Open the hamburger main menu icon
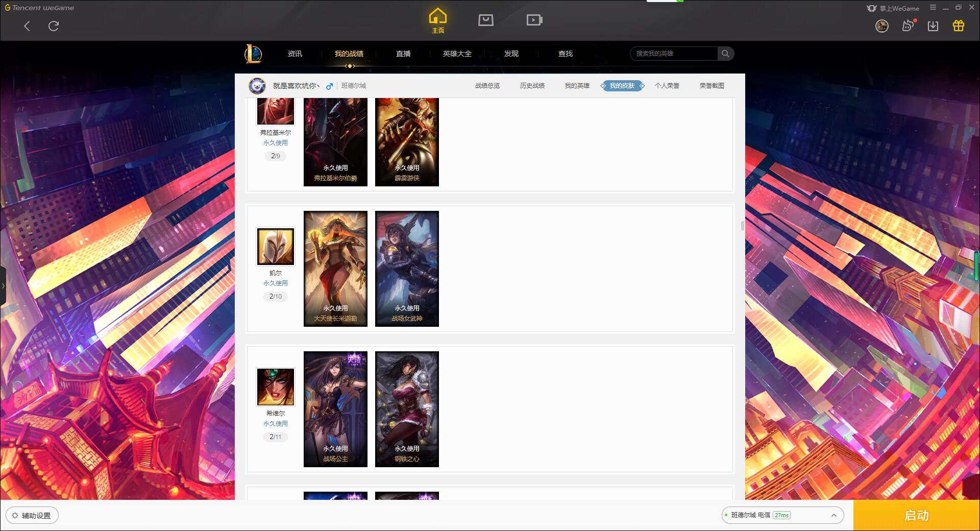 (x=933, y=8)
